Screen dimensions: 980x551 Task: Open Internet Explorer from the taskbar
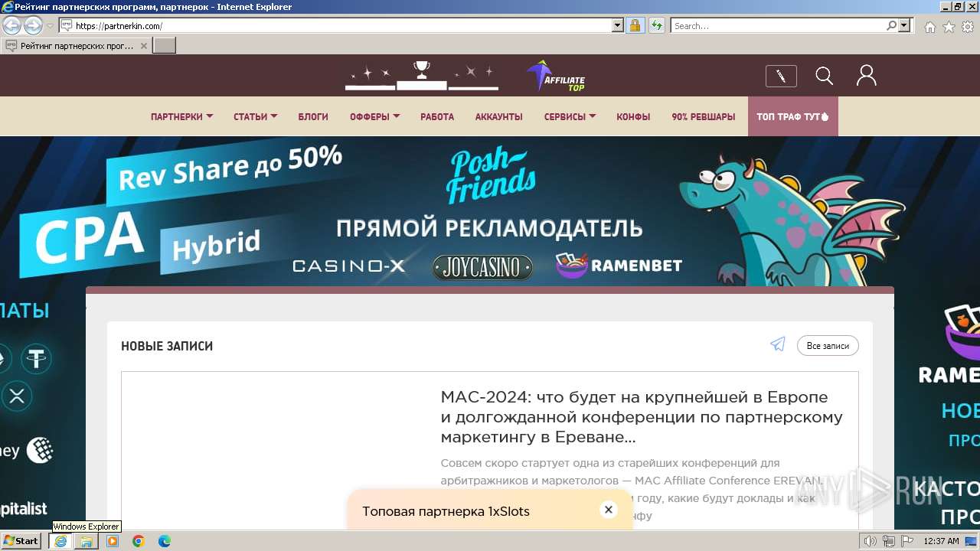click(60, 540)
